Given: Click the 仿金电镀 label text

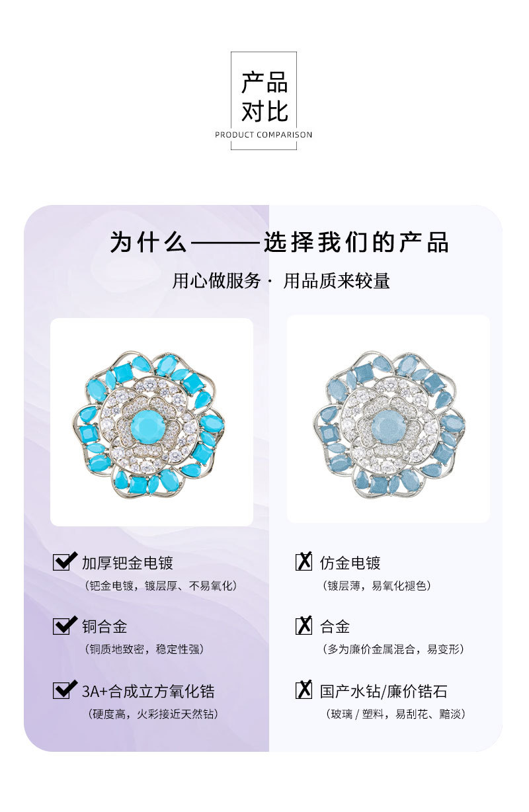Looking at the screenshot, I should click(350, 563).
